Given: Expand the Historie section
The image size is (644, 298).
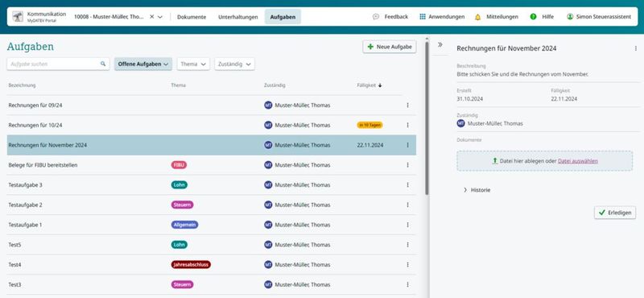Looking at the screenshot, I should coord(477,190).
